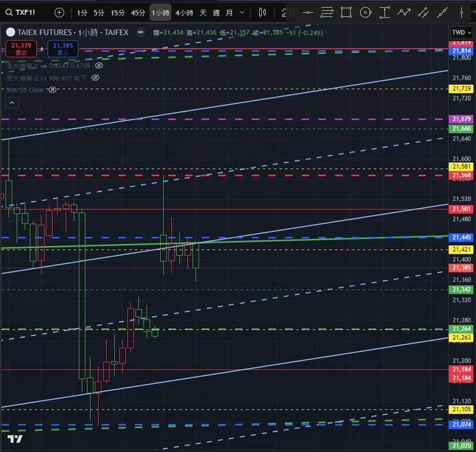The image size is (476, 452).
Task: Click the spread value 6
Action: (x=42, y=49)
